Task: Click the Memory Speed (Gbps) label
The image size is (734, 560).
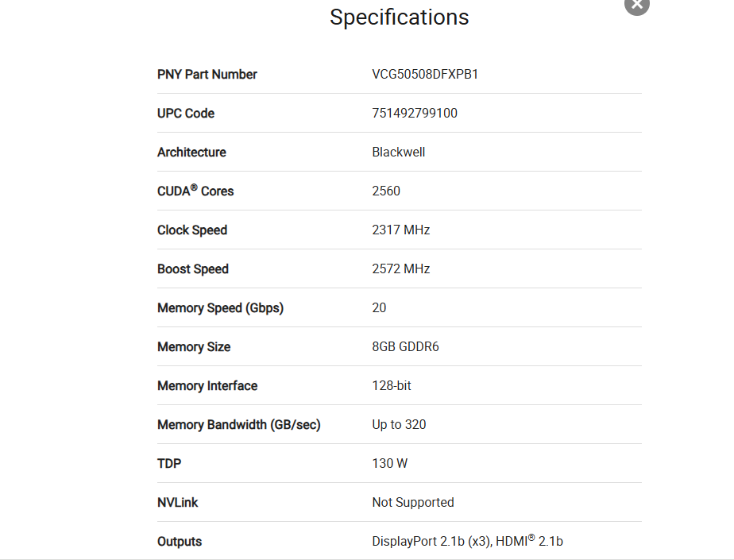Action: pos(220,308)
